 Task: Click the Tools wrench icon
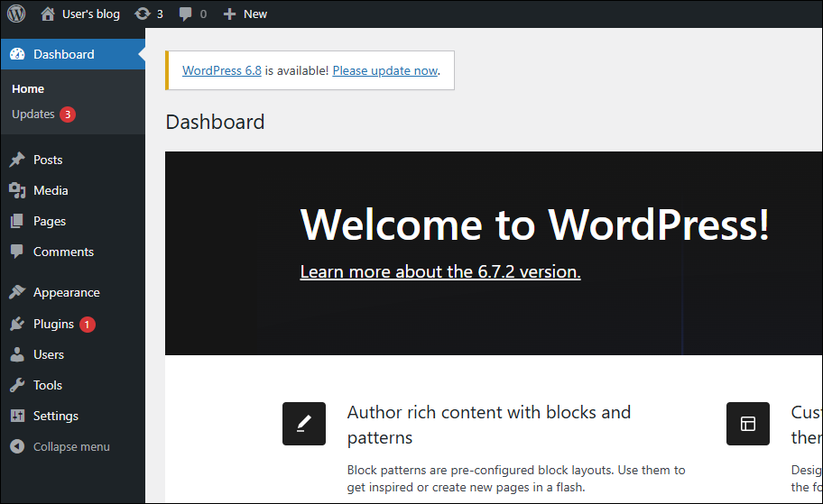[17, 385]
